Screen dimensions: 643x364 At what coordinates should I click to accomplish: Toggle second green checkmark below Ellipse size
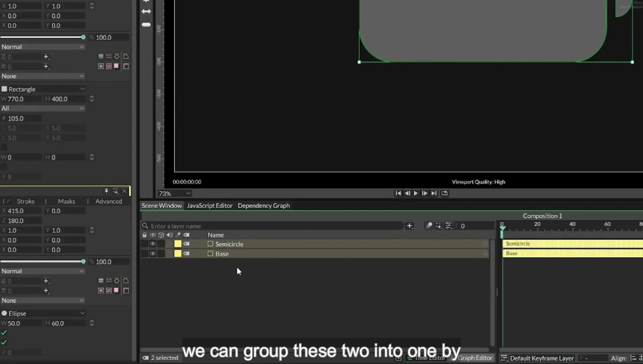tap(4, 343)
